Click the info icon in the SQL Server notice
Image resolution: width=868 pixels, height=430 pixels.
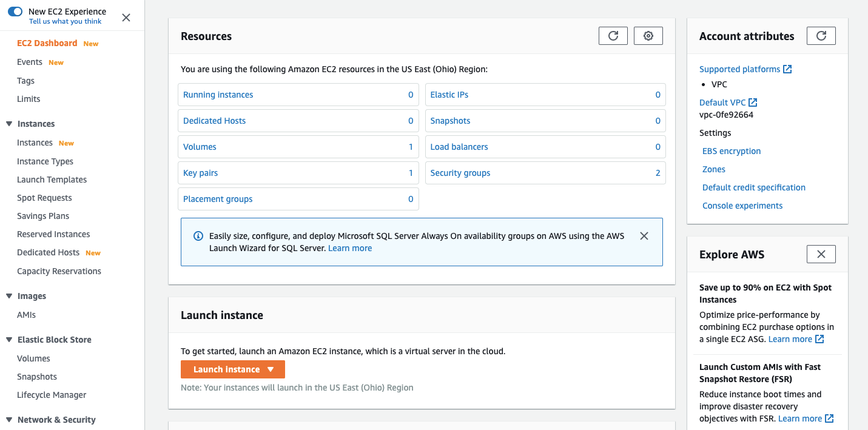pyautogui.click(x=198, y=236)
